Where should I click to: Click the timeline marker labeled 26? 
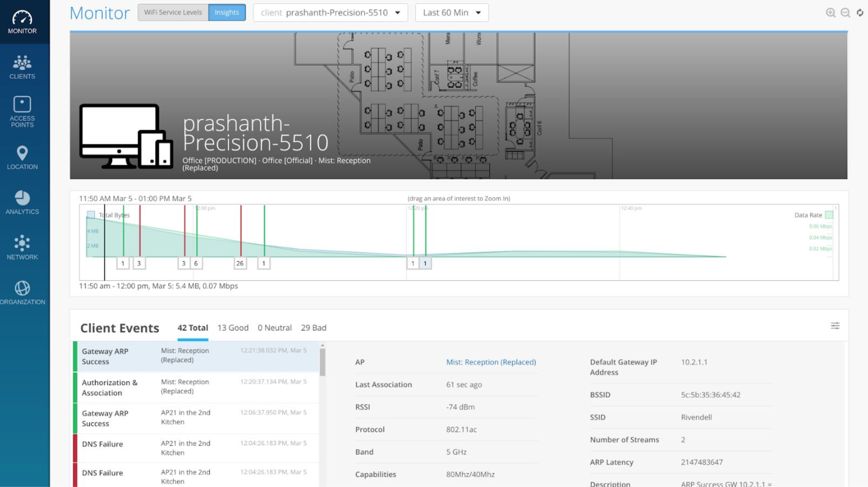240,263
